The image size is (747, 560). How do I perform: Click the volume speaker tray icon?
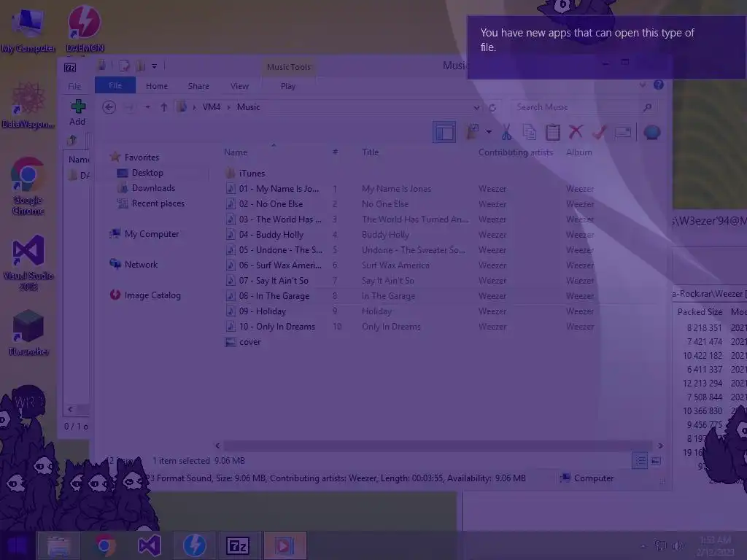678,545
